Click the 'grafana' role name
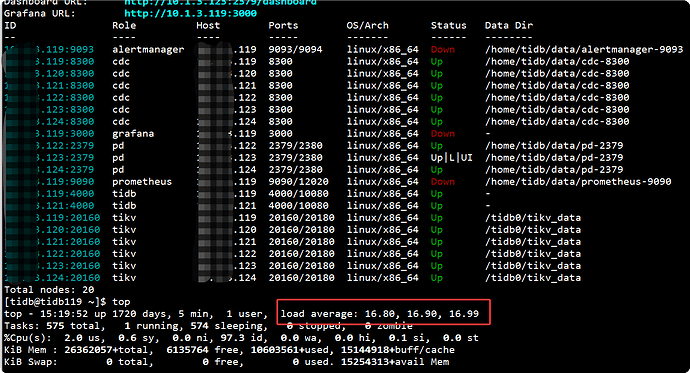The image size is (690, 373). click(133, 134)
